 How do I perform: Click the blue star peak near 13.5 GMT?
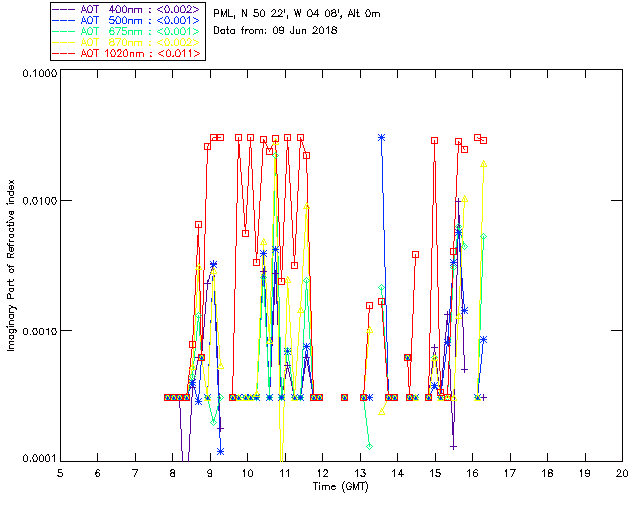pos(381,137)
